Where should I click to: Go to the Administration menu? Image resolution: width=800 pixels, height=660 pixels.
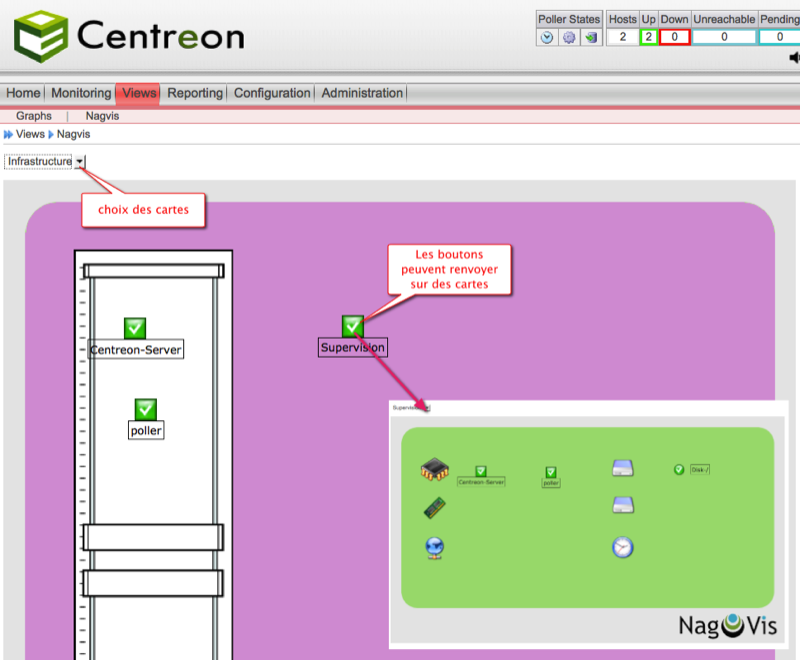pos(362,93)
